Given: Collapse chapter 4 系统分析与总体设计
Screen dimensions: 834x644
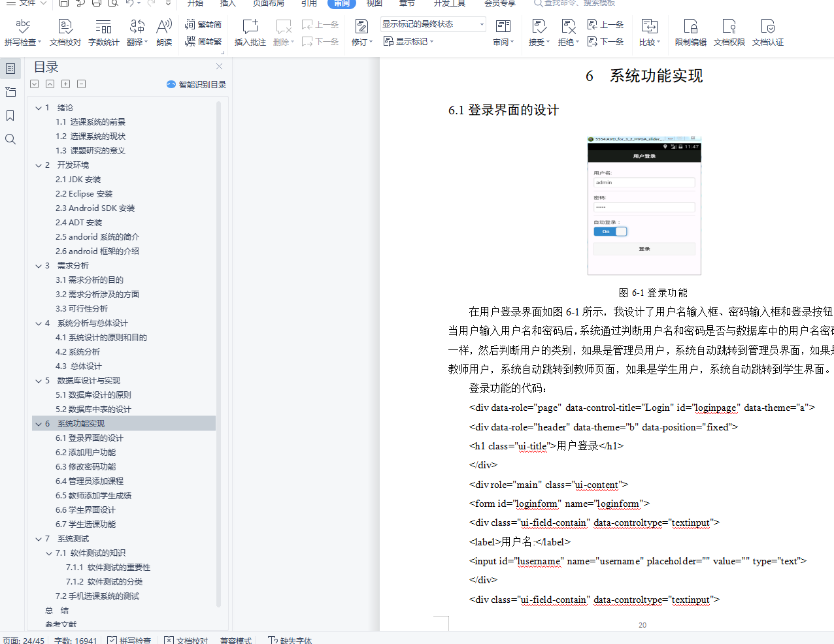Looking at the screenshot, I should (39, 323).
